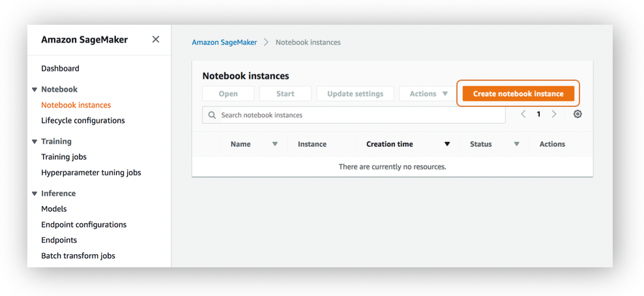Follow the Amazon SageMaker breadcrumb link
Image resolution: width=644 pixels, height=296 pixels.
point(224,42)
